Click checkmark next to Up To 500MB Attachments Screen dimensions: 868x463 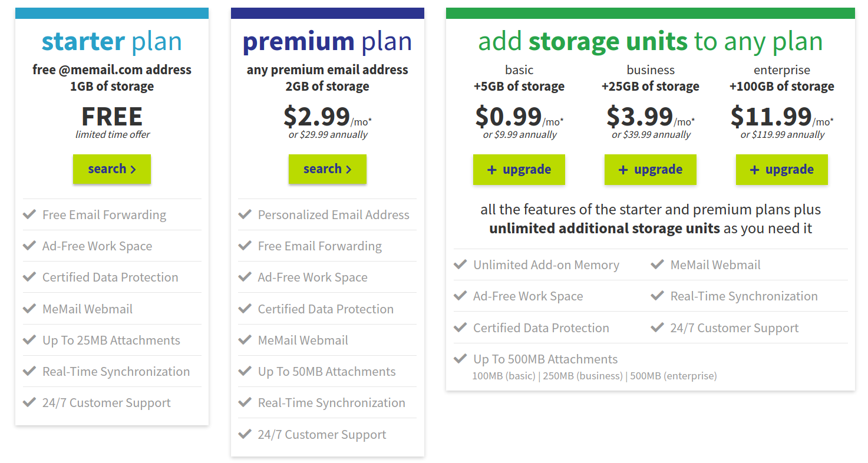coord(460,358)
